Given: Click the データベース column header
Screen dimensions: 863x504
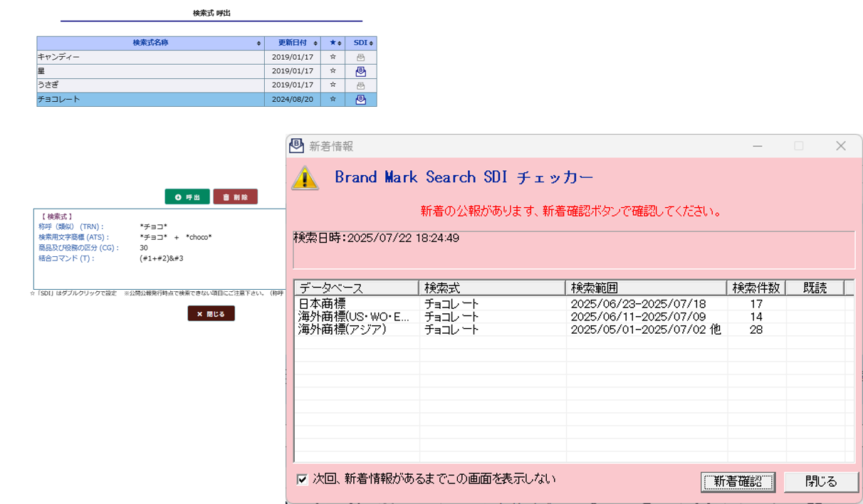Looking at the screenshot, I should click(x=357, y=288).
